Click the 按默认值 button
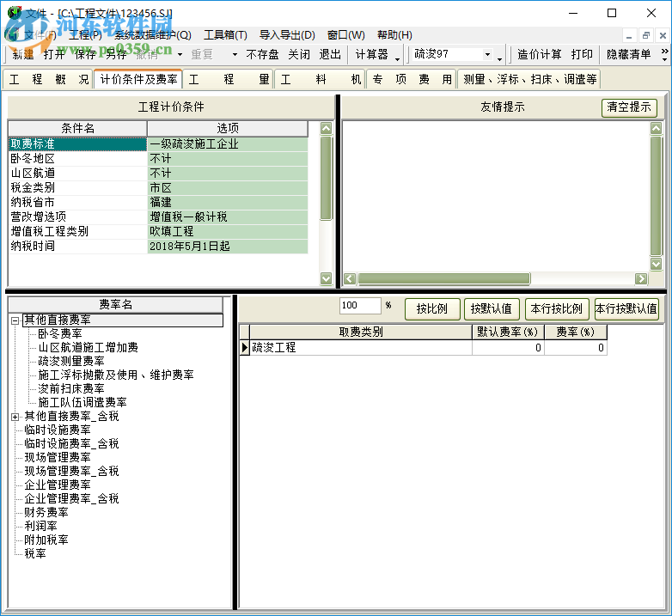The image size is (672, 616). pos(492,308)
